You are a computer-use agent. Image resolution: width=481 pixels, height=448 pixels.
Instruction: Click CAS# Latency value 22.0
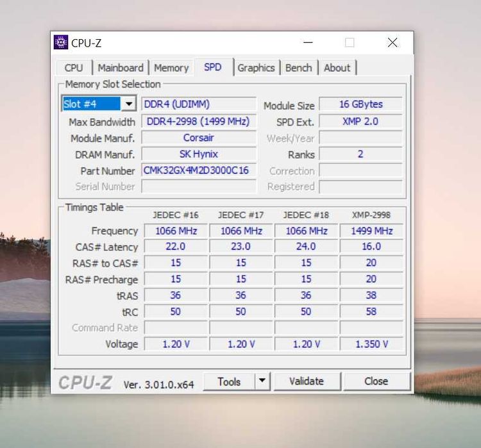pyautogui.click(x=176, y=246)
